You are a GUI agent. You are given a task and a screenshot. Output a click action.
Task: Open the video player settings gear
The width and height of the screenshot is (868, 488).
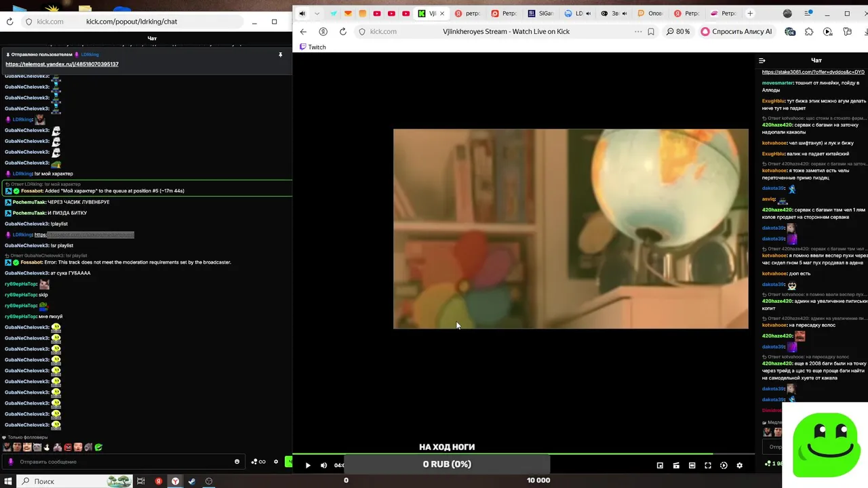(x=739, y=465)
